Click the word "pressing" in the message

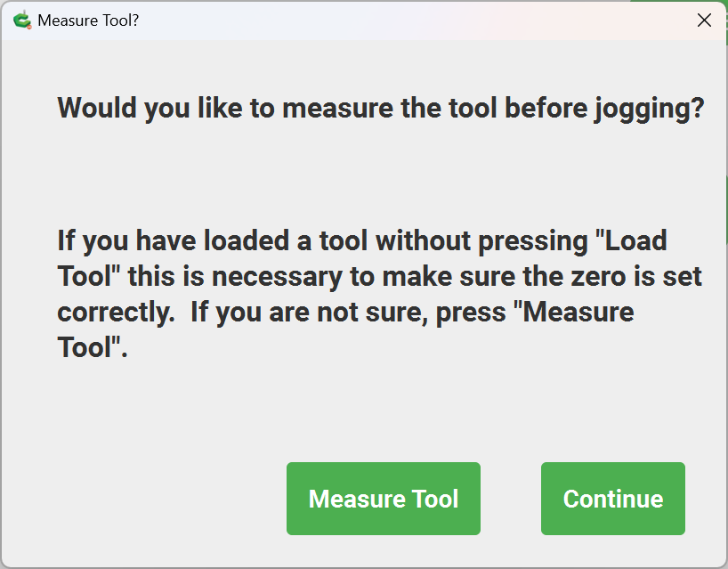coord(533,241)
